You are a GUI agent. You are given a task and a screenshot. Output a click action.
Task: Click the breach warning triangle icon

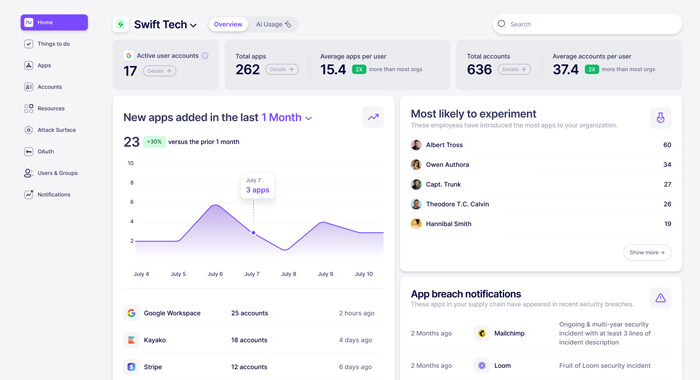pyautogui.click(x=660, y=298)
